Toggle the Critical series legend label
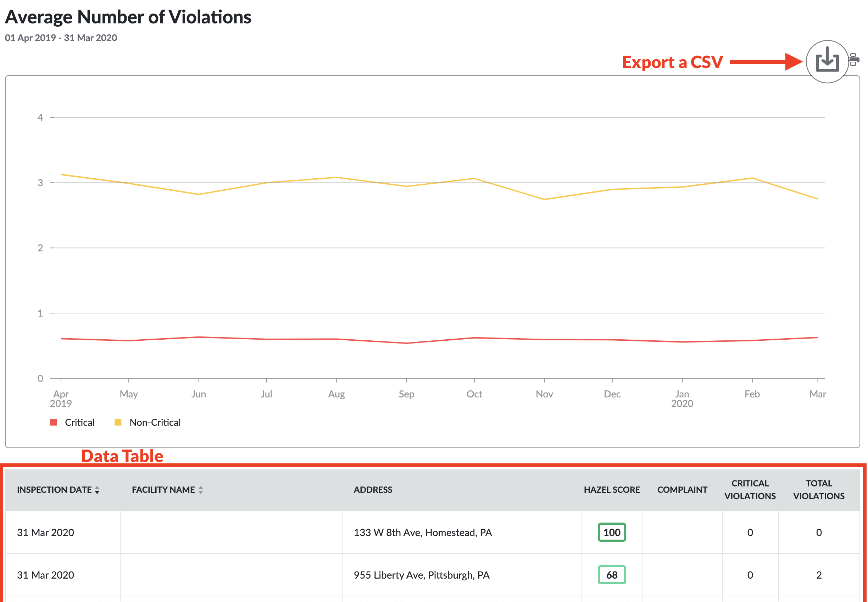Viewport: 868px width, 602px height. (x=79, y=423)
